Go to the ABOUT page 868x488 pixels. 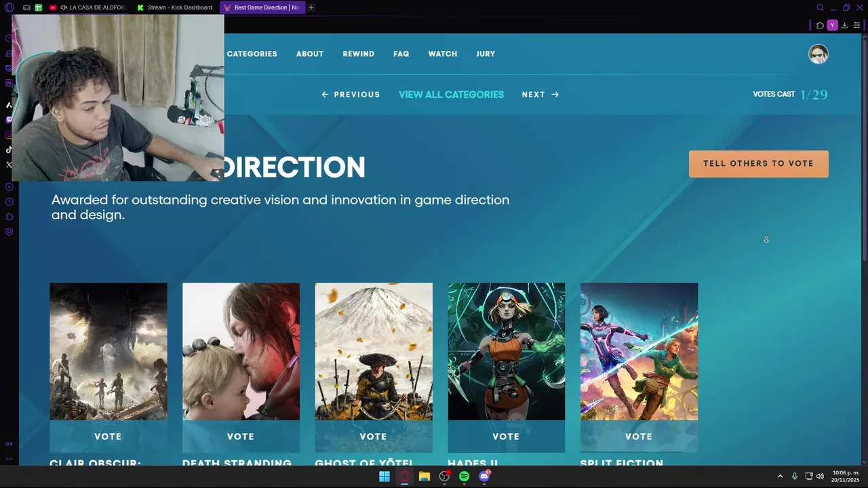tap(310, 54)
